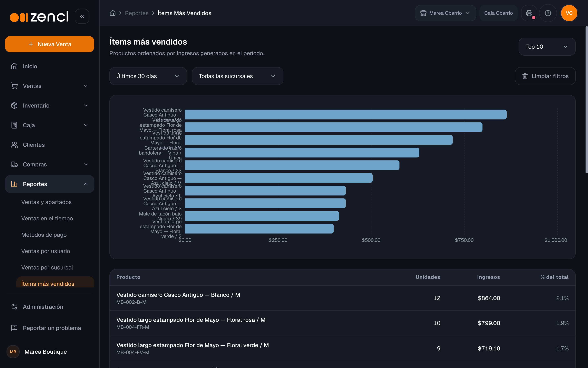Screen dimensions: 588x368
Task: Collapse the Reportes menu
Action: [50, 184]
